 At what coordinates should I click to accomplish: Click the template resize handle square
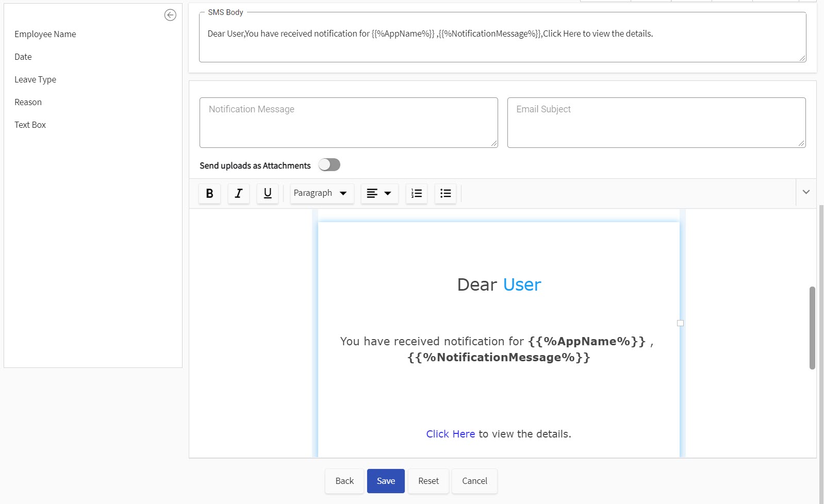[x=680, y=323]
